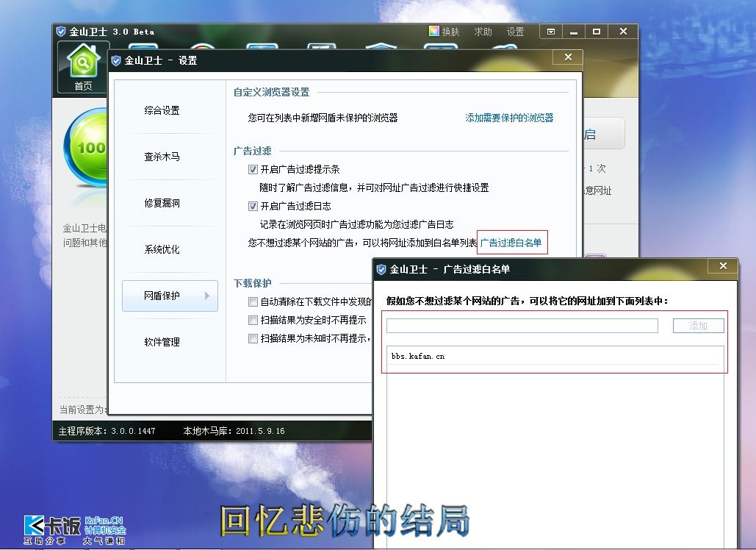
Task: Toggle 开启广告过滤提示条 checkbox
Action: tap(253, 169)
